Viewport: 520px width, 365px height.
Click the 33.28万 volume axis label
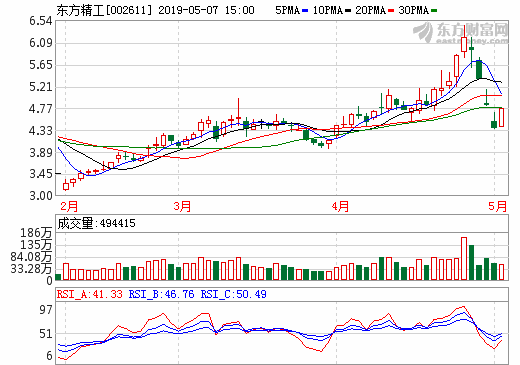(x=31, y=268)
